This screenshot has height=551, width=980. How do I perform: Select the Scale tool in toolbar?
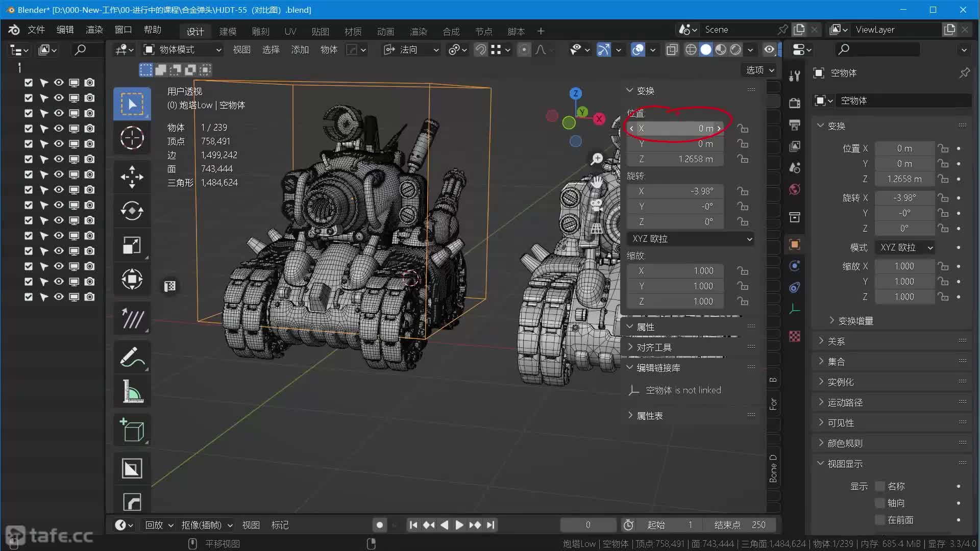point(132,245)
